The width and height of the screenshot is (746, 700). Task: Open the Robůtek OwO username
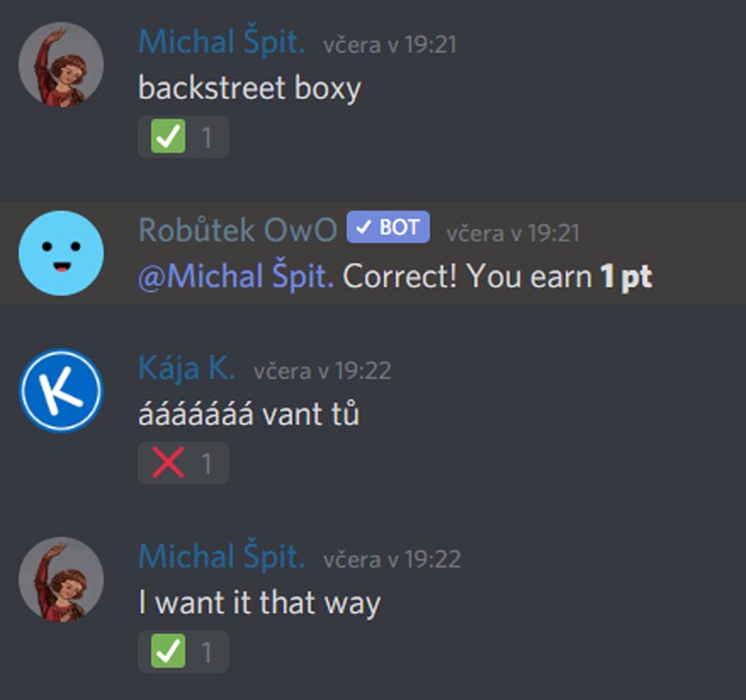click(238, 229)
